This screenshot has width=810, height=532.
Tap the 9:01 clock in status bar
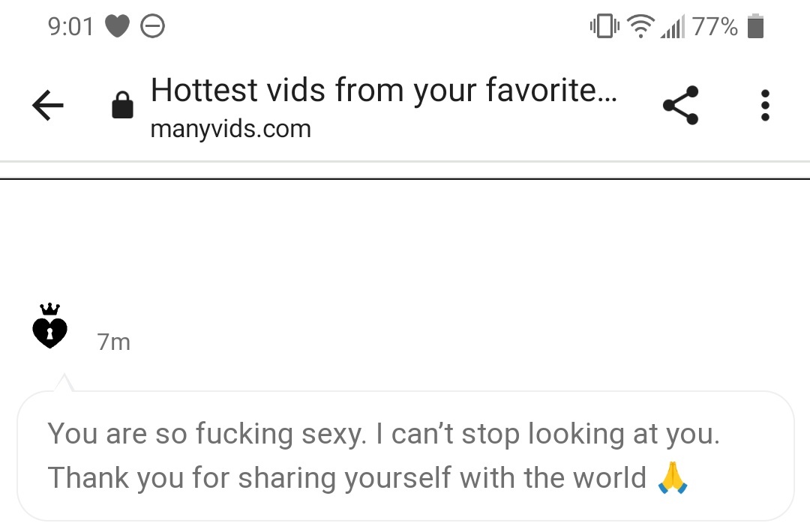70,27
